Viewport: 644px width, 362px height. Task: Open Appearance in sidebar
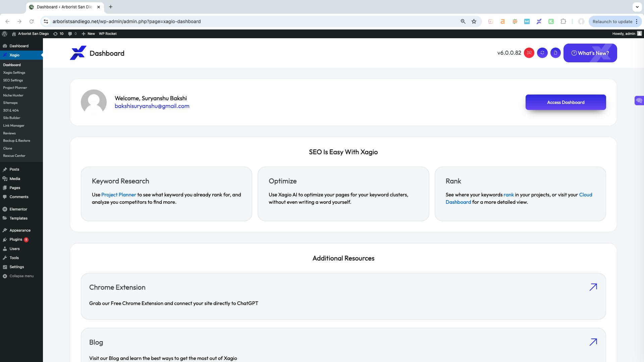point(20,231)
